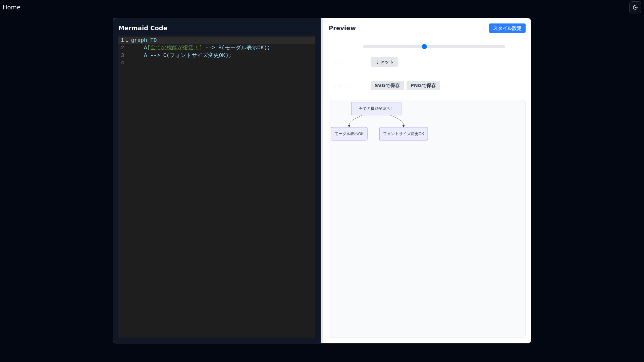
Task: Open the スタイル設定 style settings
Action: [x=507, y=28]
